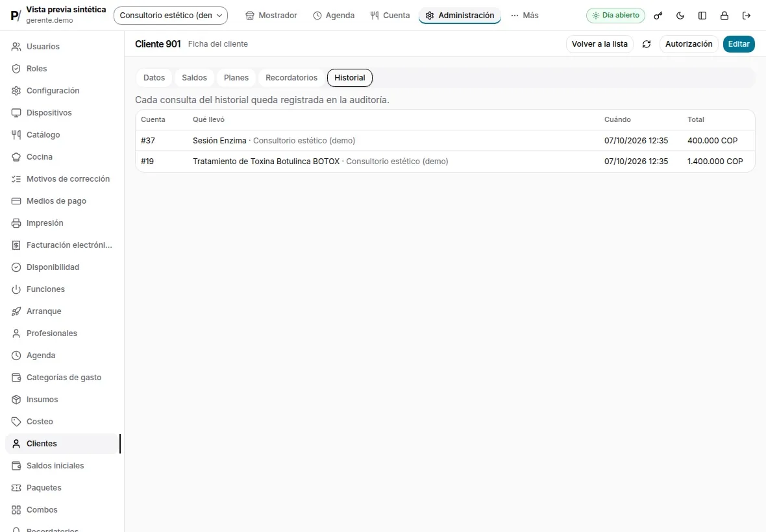
Task: Go to Cuenta in top navigation
Action: click(390, 16)
